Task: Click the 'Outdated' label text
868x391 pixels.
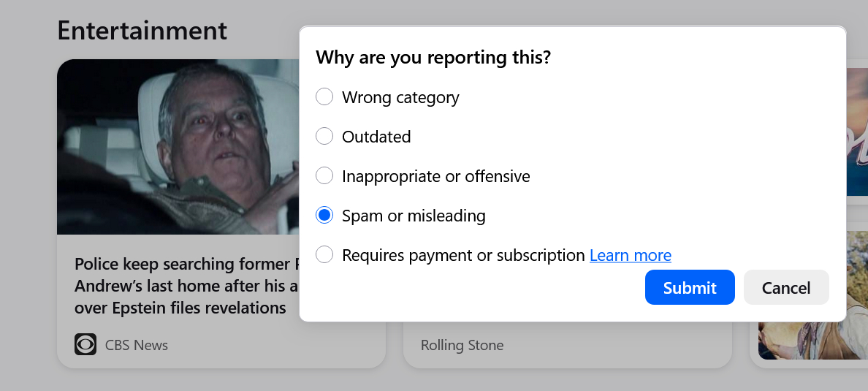Action: (x=376, y=137)
